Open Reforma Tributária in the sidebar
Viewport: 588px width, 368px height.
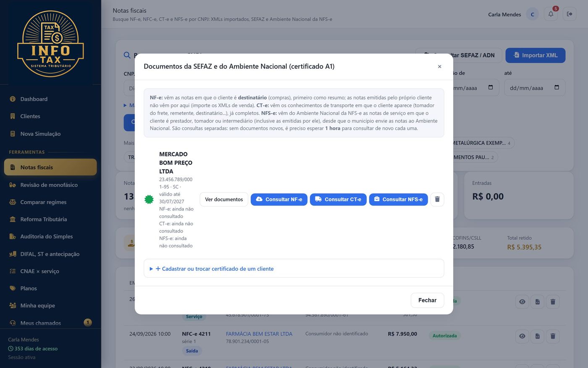click(x=50, y=219)
